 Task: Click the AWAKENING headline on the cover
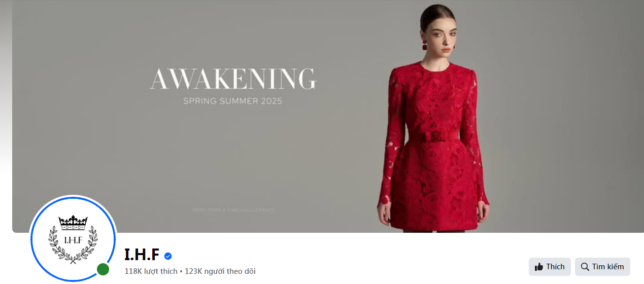click(233, 79)
